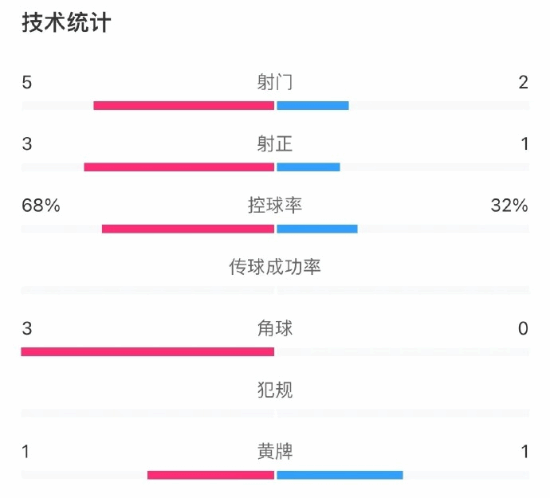This screenshot has width=550, height=498.
Task: Select the 控球率 label
Action: [275, 205]
